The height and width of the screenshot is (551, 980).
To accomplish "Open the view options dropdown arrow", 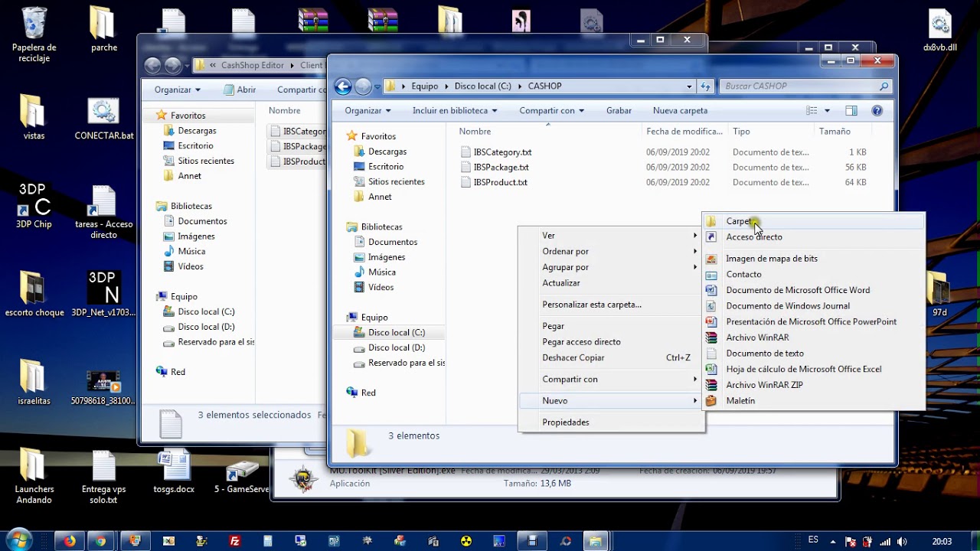I will 828,111.
